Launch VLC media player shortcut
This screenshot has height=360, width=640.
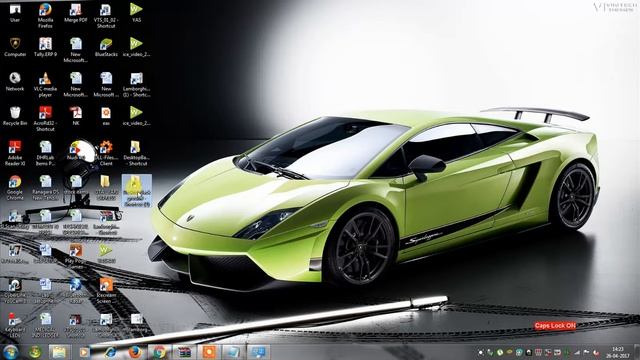click(x=45, y=85)
